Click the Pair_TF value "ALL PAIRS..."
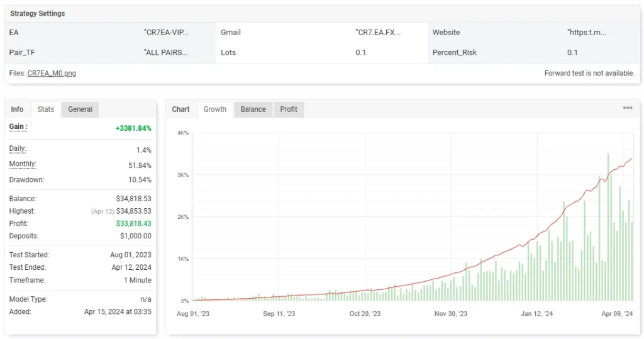 166,53
